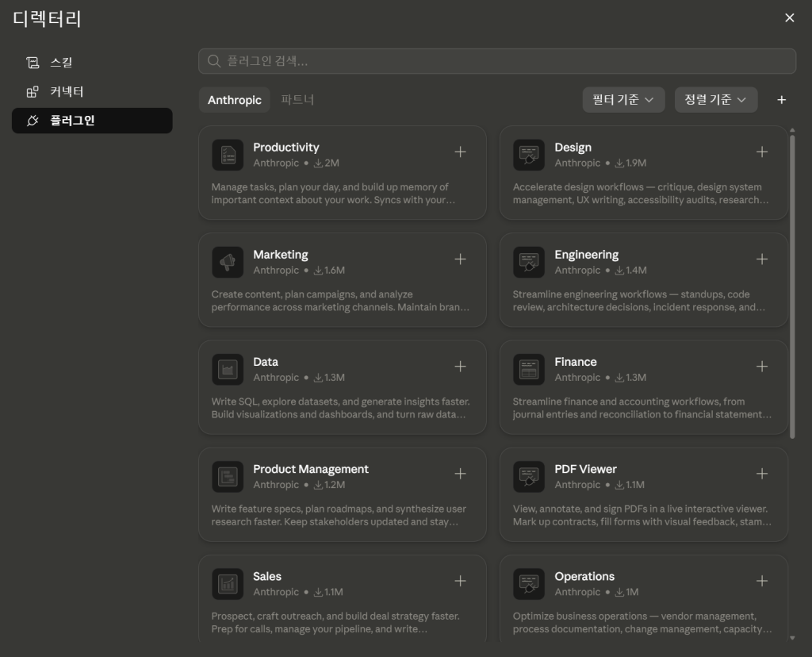Open the PDF Viewer plugin title
The width and height of the screenshot is (812, 657).
[x=585, y=469]
